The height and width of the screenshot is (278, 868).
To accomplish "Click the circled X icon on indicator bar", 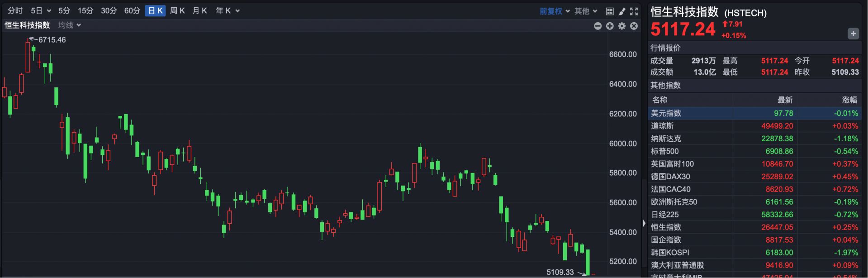I will coord(634,26).
